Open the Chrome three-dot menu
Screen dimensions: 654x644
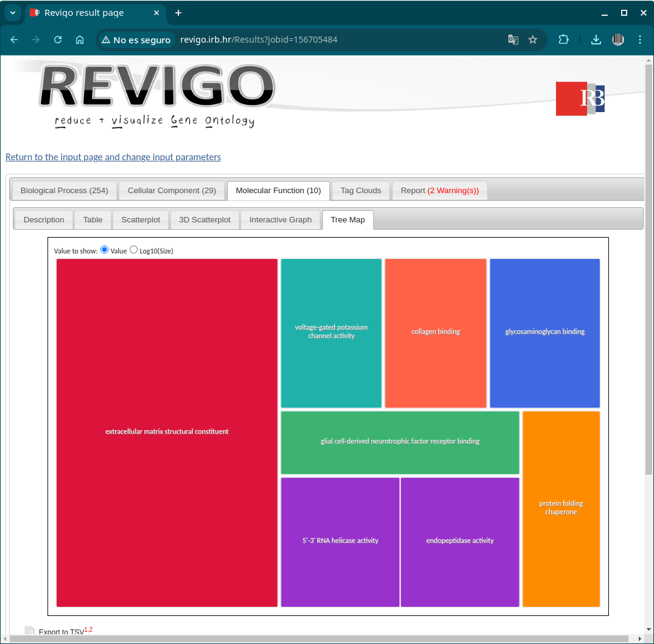pos(639,40)
